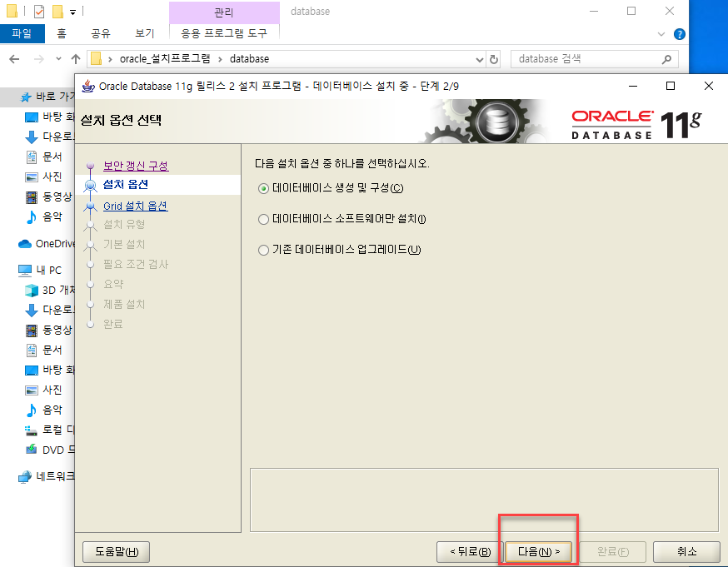Open the 공유 ribbon tab in File Explorer
Image resolution: width=728 pixels, height=567 pixels.
(x=100, y=33)
